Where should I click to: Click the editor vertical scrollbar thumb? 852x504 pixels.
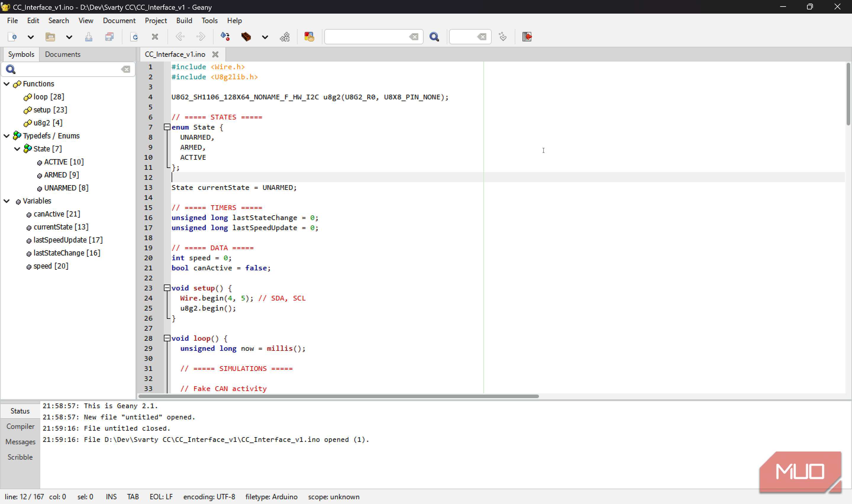coord(848,94)
